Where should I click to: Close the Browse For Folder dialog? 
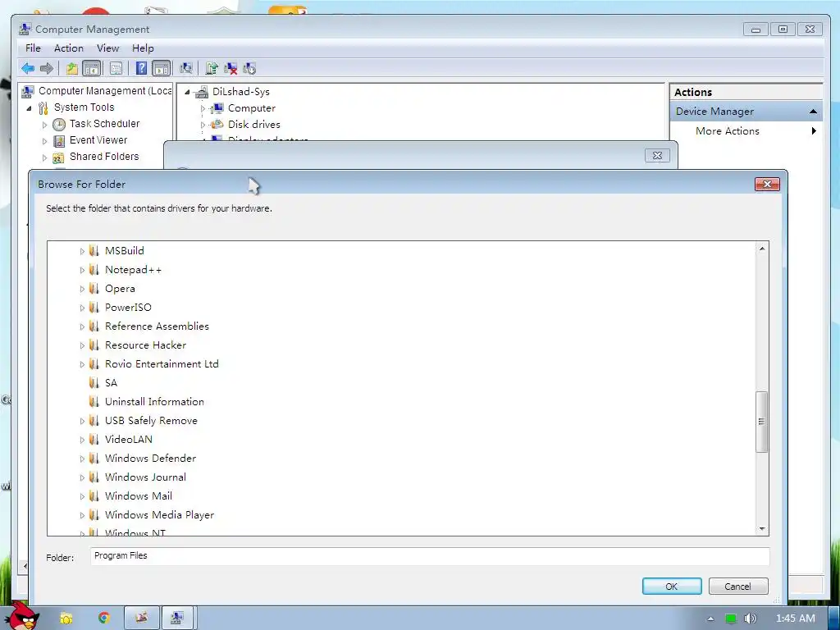767,185
